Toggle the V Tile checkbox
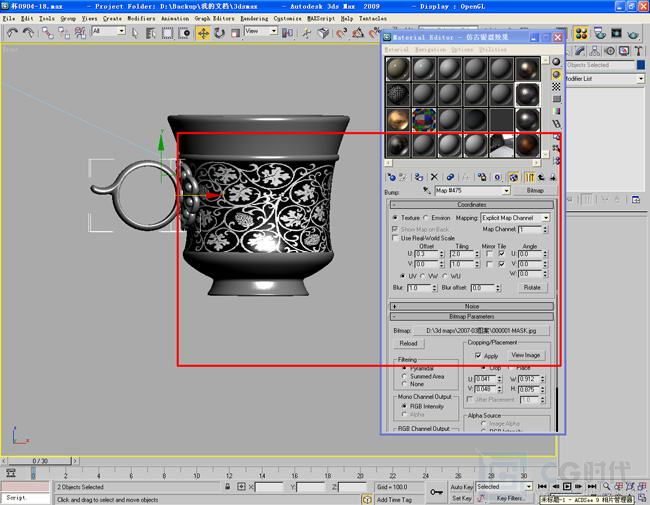Viewport: 650px width, 505px height. pos(502,264)
